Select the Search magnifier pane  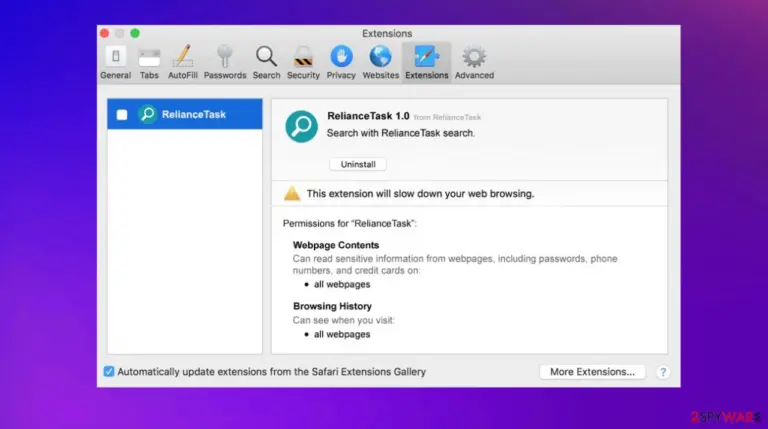266,62
